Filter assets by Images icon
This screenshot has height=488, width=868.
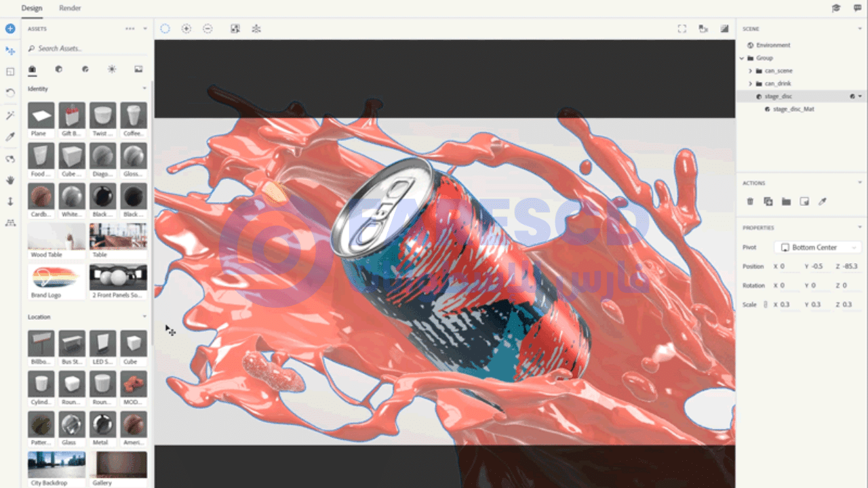coord(138,69)
